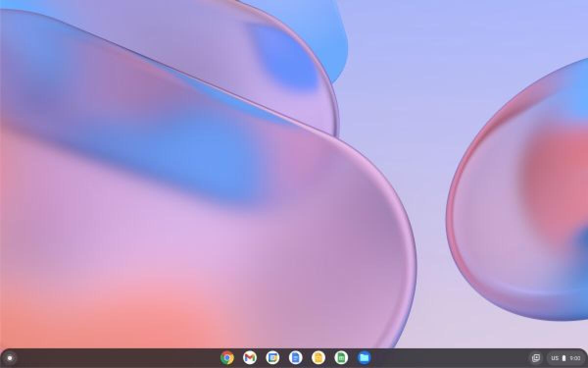588x368 pixels.
Task: Click the screen-share icon in the tray
Action: [537, 357]
